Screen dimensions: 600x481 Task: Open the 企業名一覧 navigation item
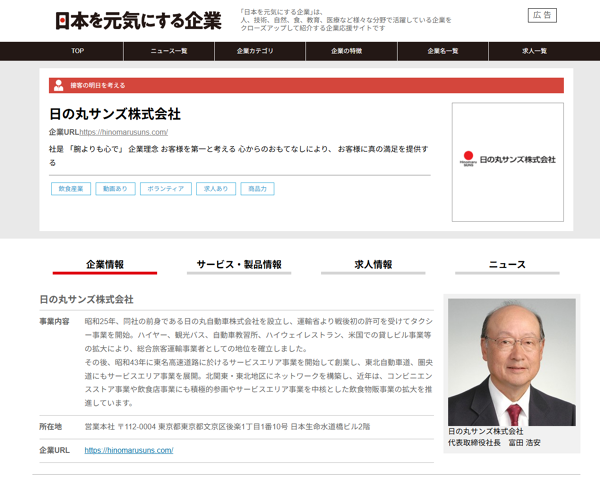(x=443, y=51)
